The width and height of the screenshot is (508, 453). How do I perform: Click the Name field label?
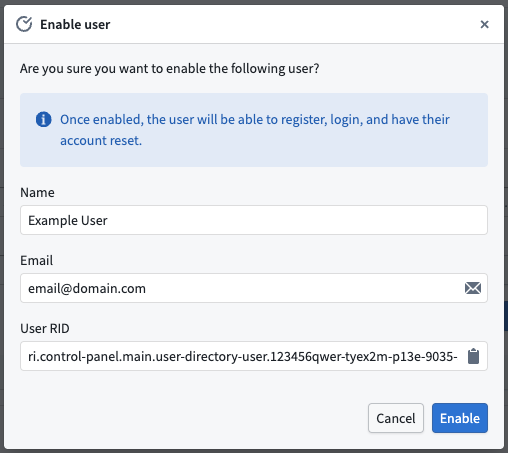click(x=37, y=192)
